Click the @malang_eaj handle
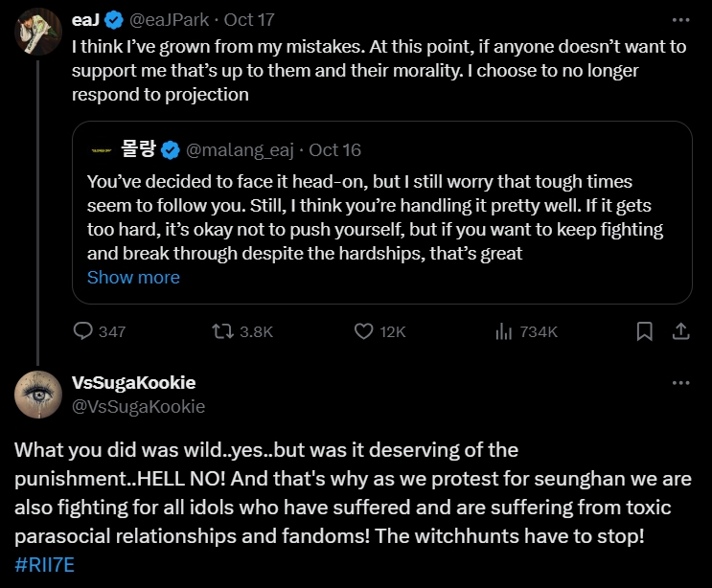Screen dimensions: 712x588 point(240,149)
